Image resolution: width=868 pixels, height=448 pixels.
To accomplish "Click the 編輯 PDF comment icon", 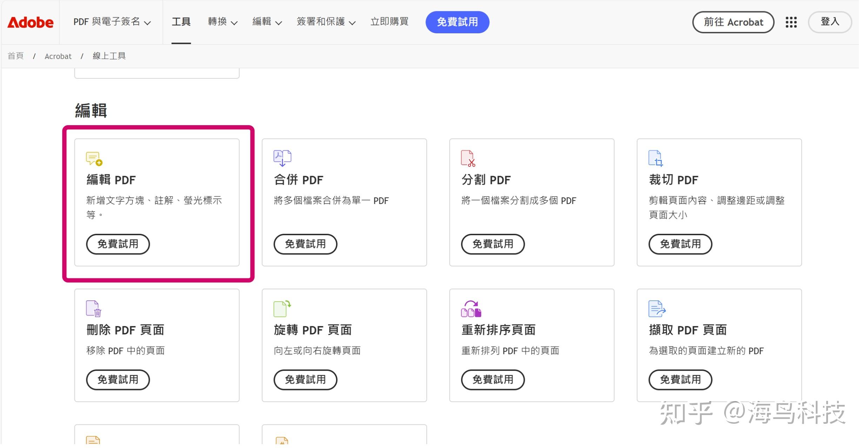I will [x=94, y=158].
